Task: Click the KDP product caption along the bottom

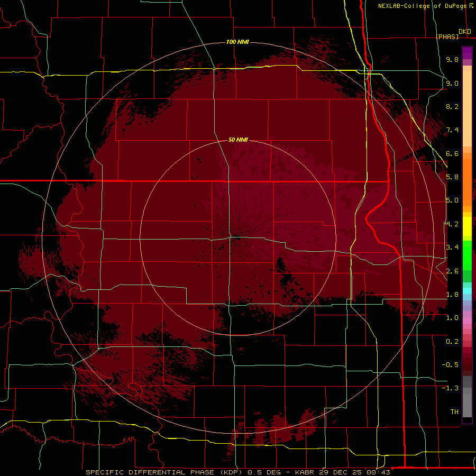Action: [x=237, y=472]
